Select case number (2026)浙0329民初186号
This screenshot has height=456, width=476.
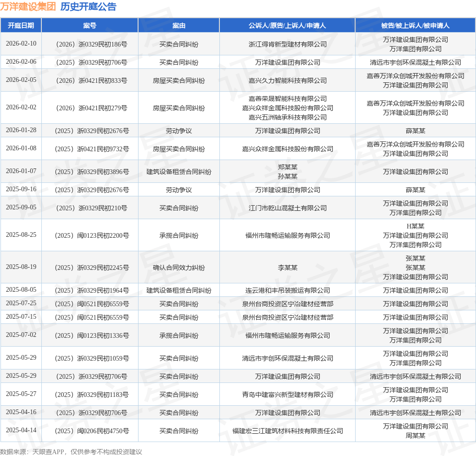pyautogui.click(x=92, y=44)
